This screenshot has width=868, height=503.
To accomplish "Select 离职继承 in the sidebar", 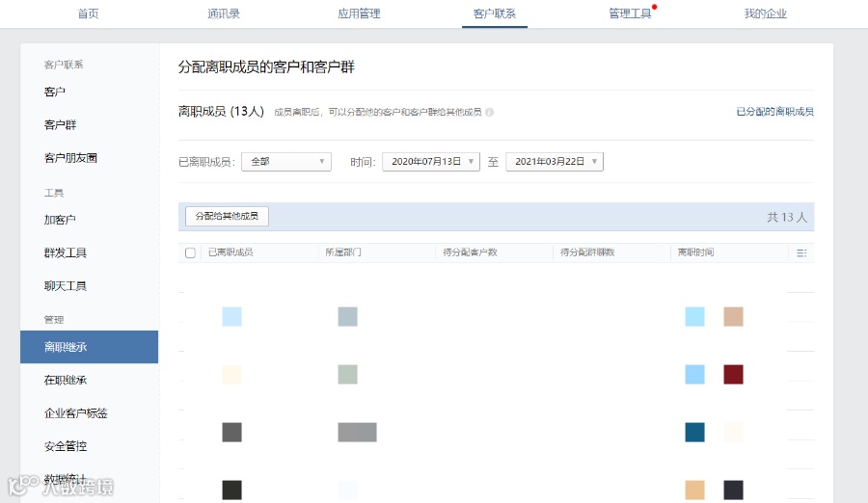I will (89, 347).
